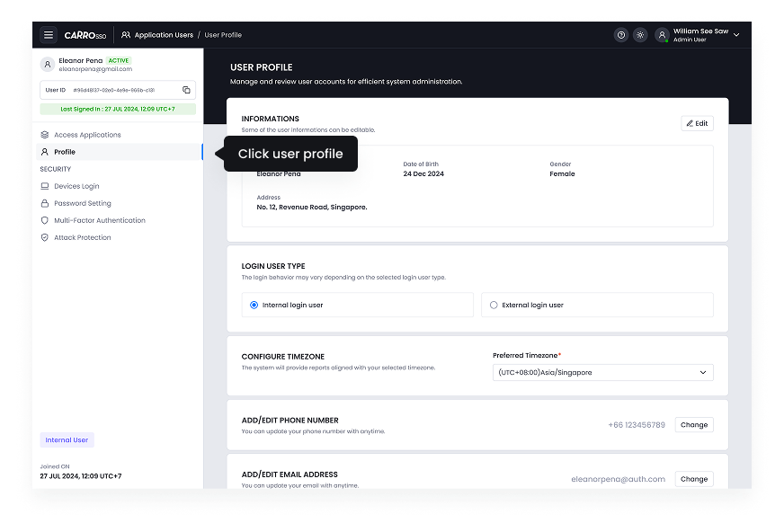Click the Edit button in Informations
The width and height of the screenshot is (784, 532).
click(x=697, y=123)
